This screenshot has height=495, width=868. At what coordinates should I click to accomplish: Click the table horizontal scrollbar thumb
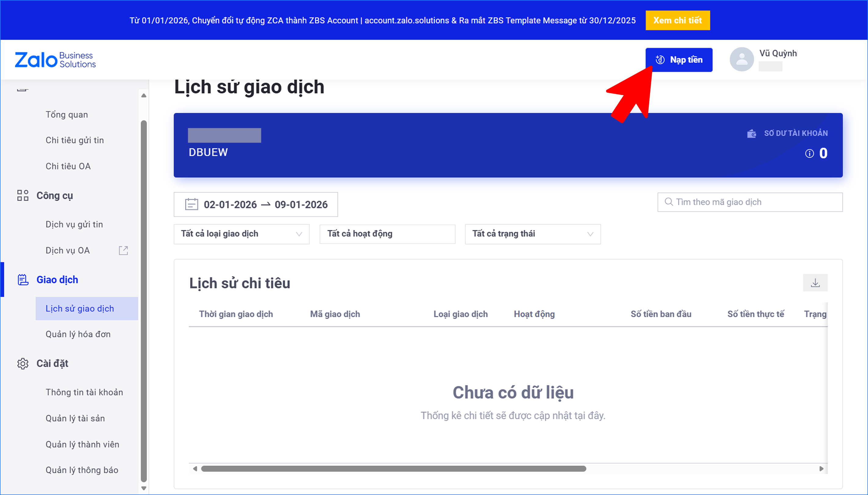click(393, 468)
